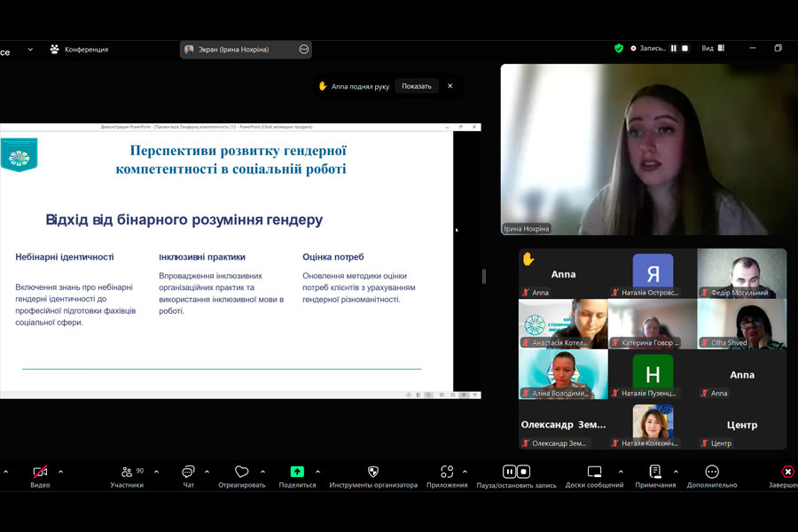Expand the arrow next to Чат
This screenshot has width=798, height=532.
point(207,472)
